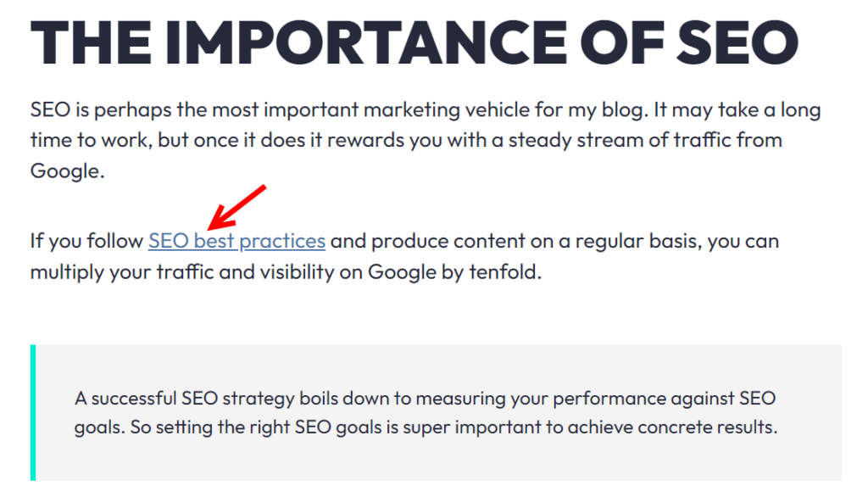Screen dimensions: 868x497
Task: Click the words "concrete results." in the quote
Action: 708,427
